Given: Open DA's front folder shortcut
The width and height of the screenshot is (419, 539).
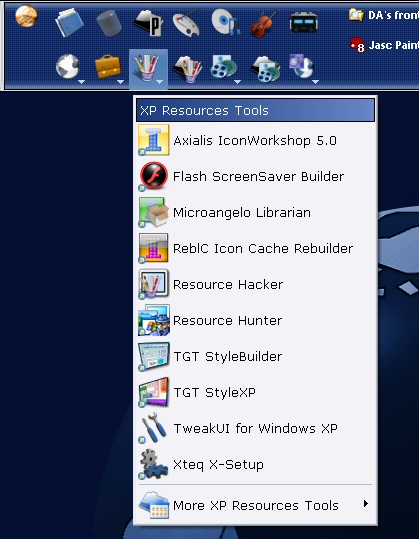Looking at the screenshot, I should coord(384,15).
